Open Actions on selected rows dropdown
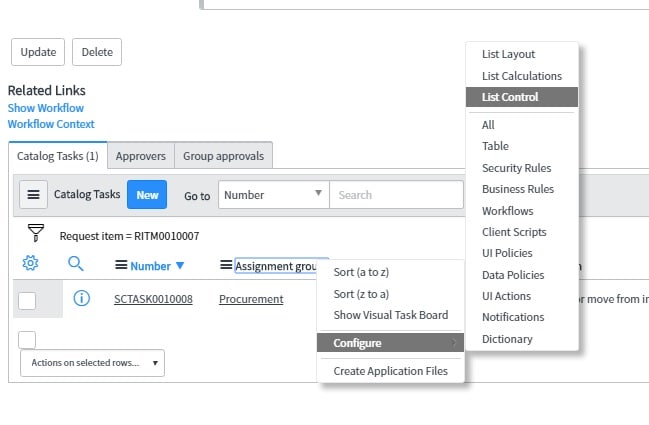 [92, 363]
